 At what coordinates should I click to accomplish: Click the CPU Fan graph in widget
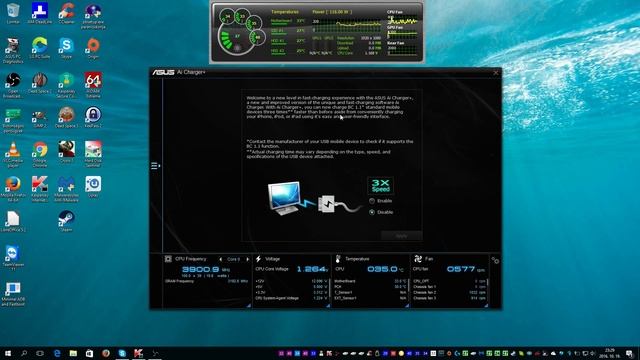[402, 20]
